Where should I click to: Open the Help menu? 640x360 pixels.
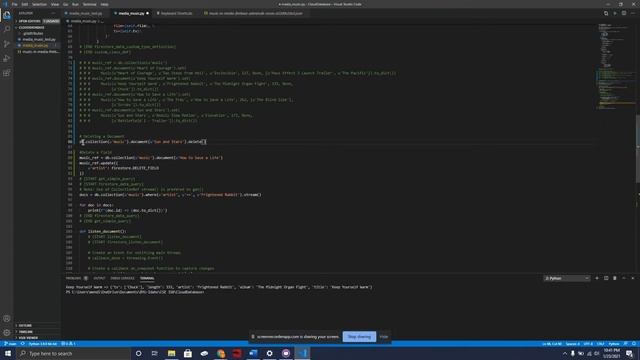[x=104, y=4]
